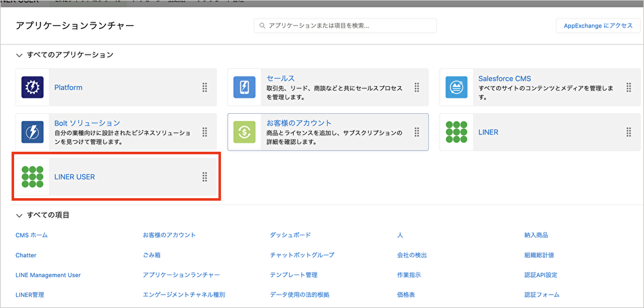The width and height of the screenshot is (644, 308).
Task: Open LINE Management User item
Action: [x=48, y=275]
